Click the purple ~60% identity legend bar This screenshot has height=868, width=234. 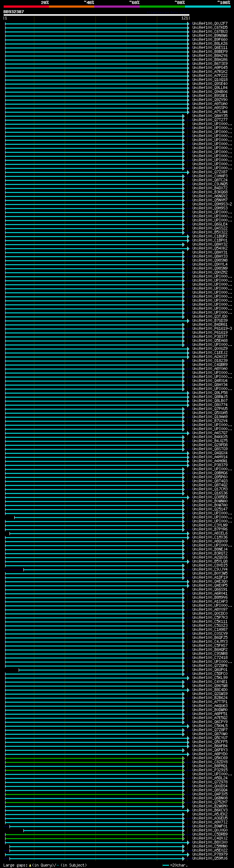tap(117, 7)
